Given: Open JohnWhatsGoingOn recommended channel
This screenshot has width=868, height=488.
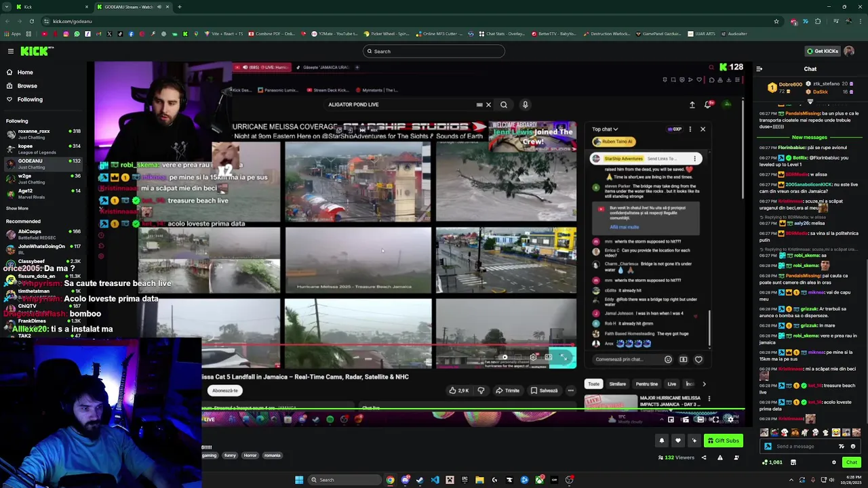Looking at the screenshot, I should [43, 249].
